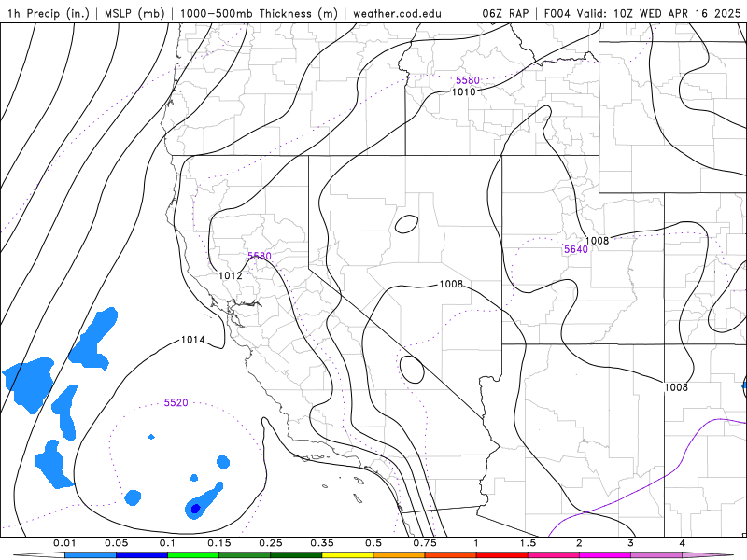Click the dark blue 0.05 legend swatch
This screenshot has width=747, height=560.
[142, 555]
